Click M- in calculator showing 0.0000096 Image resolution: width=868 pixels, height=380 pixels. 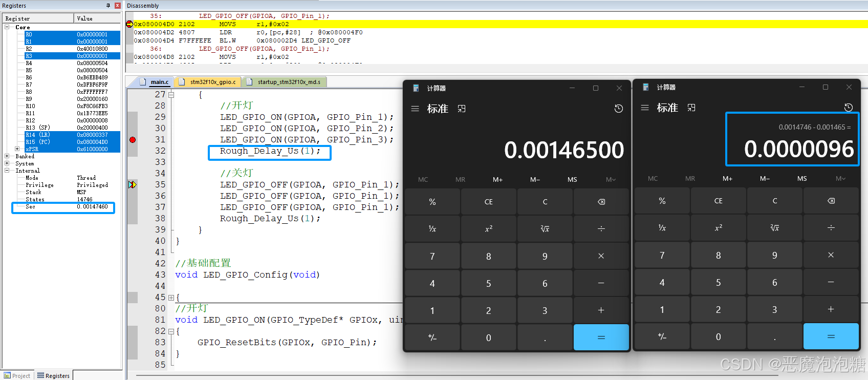coord(765,179)
